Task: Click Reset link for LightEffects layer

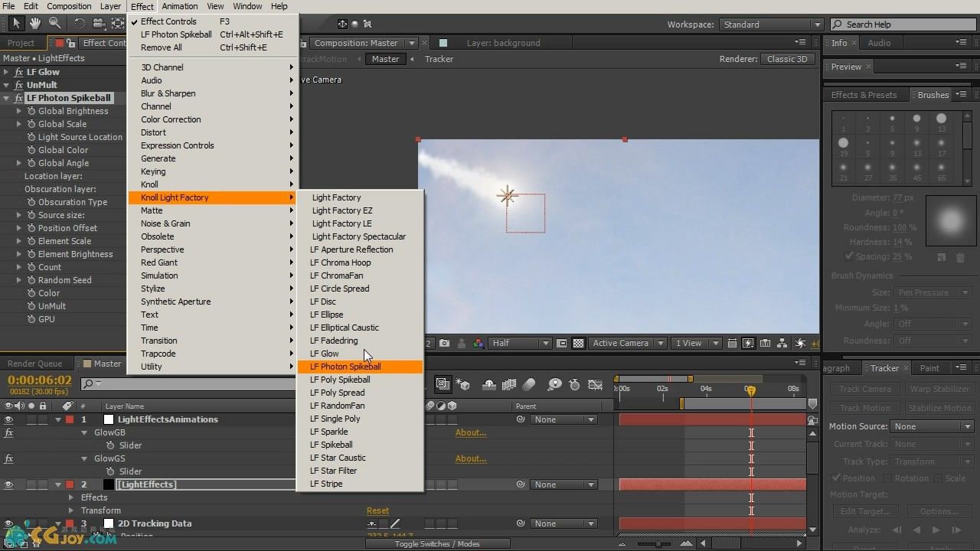Action: click(377, 510)
